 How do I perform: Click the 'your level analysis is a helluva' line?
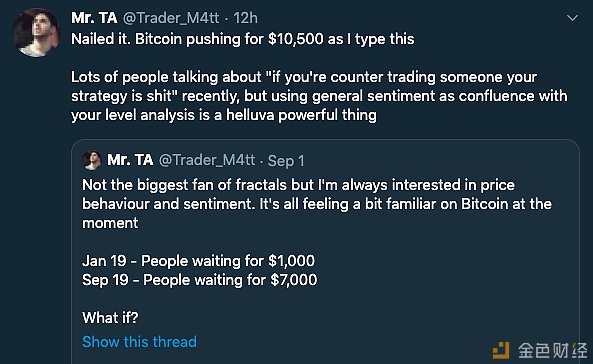(x=224, y=115)
